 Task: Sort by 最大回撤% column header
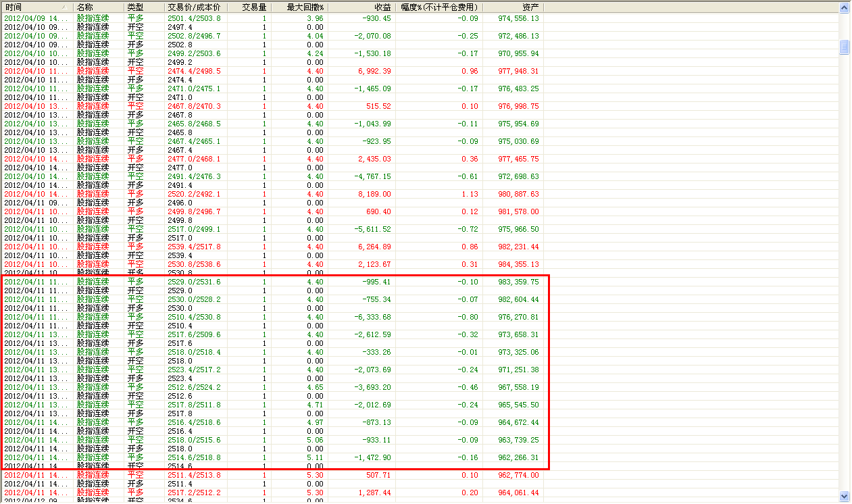(305, 7)
